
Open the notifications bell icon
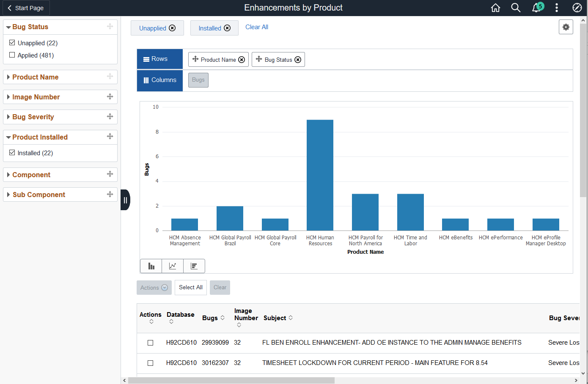coord(536,8)
